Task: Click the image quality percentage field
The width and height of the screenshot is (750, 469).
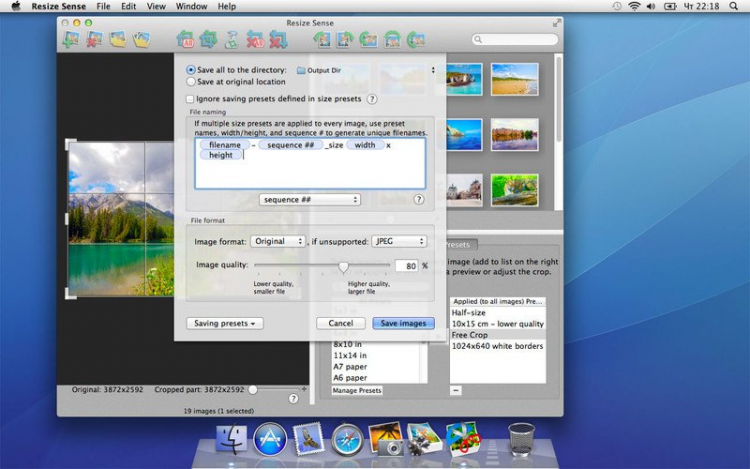Action: (x=406, y=266)
